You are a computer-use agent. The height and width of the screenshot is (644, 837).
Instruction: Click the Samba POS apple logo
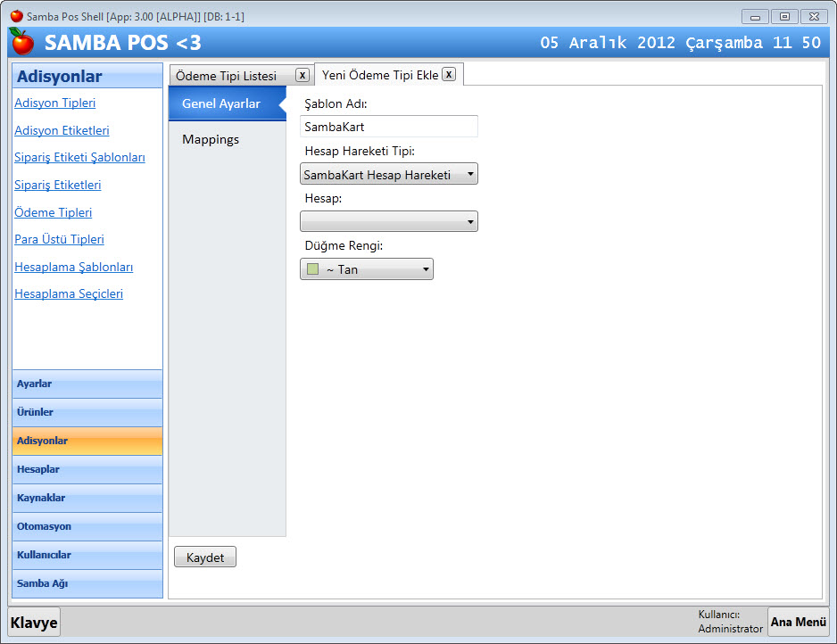[x=21, y=42]
